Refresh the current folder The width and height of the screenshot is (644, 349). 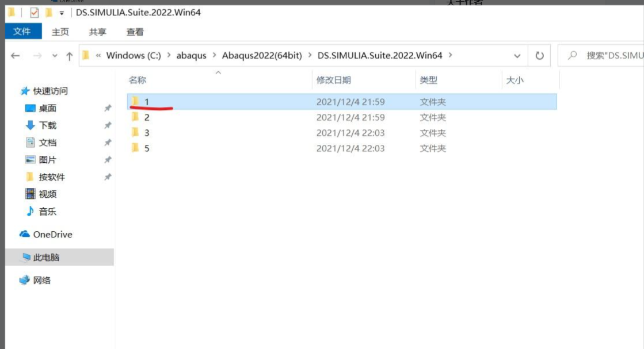point(540,55)
